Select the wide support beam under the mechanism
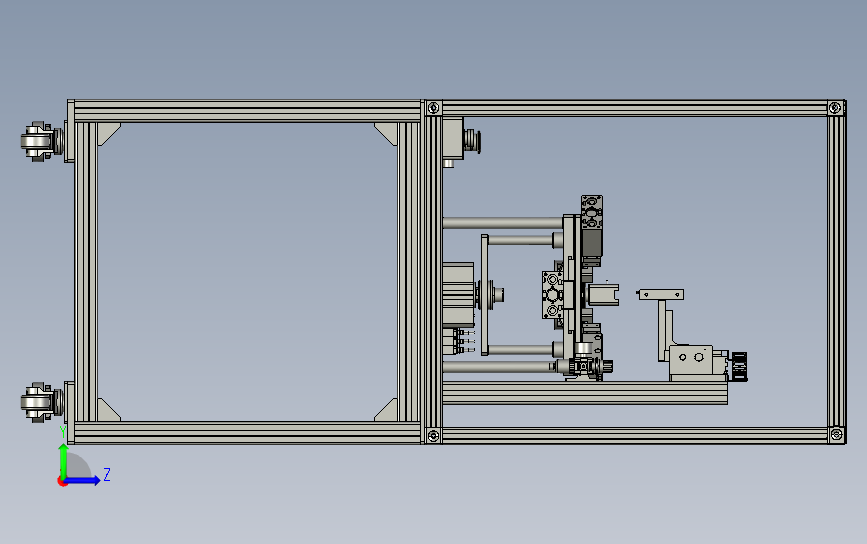Image resolution: width=867 pixels, height=544 pixels. coord(585,393)
